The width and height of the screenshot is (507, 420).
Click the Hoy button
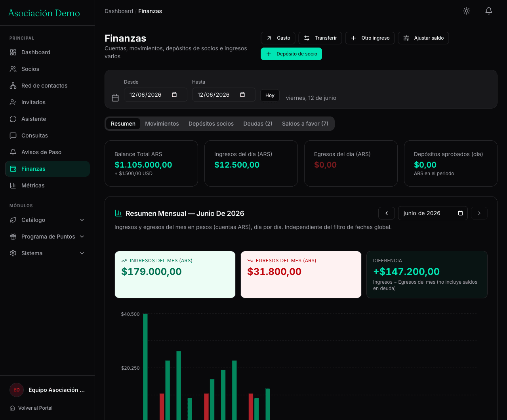[x=270, y=95]
